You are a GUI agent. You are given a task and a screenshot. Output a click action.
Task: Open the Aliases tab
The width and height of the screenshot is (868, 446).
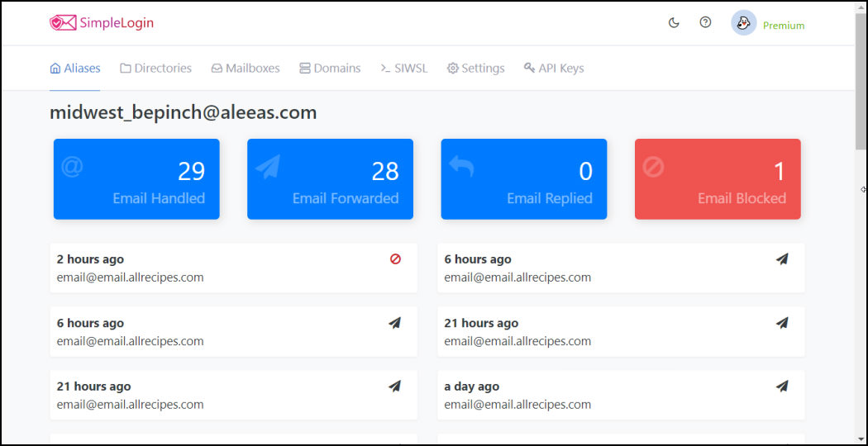75,68
